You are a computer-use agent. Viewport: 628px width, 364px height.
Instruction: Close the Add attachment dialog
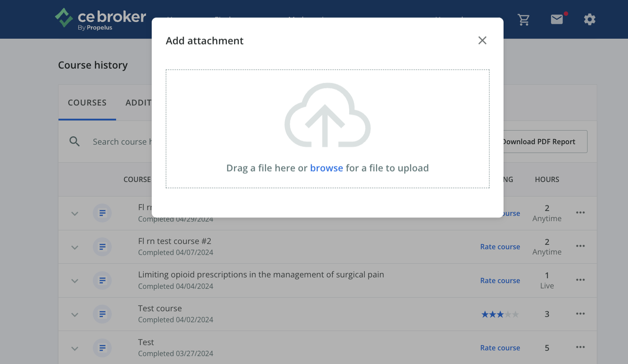point(482,40)
